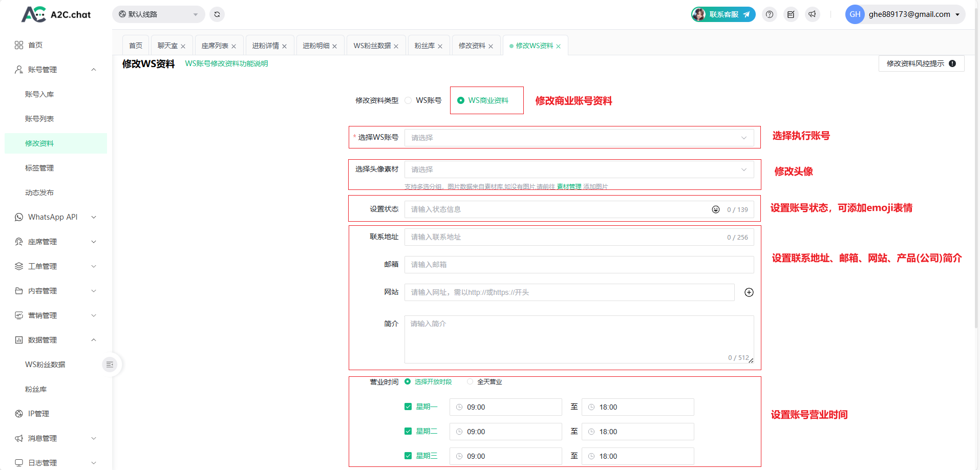The width and height of the screenshot is (980, 470).
Task: Select the WS账号 radio option
Action: (408, 100)
